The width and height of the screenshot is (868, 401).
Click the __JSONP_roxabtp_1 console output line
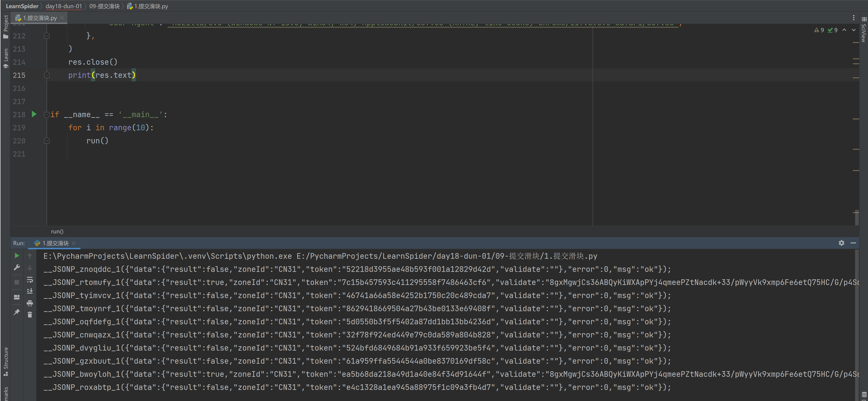357,387
